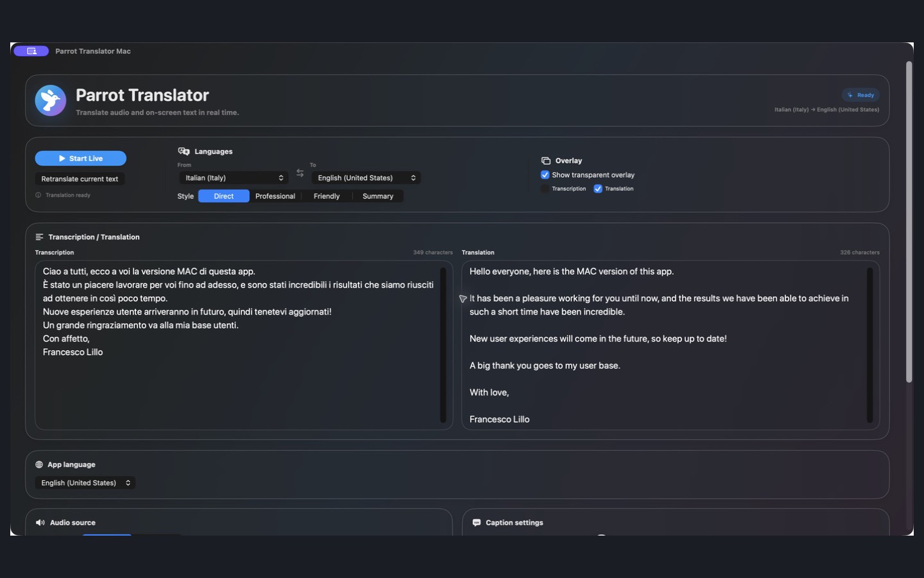Click the main window vertical scrollbar
The height and width of the screenshot is (578, 924).
coord(909,222)
